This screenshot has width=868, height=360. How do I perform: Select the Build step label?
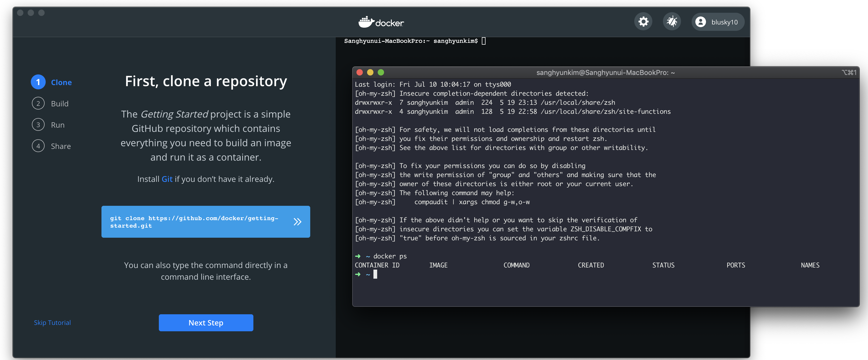click(60, 104)
